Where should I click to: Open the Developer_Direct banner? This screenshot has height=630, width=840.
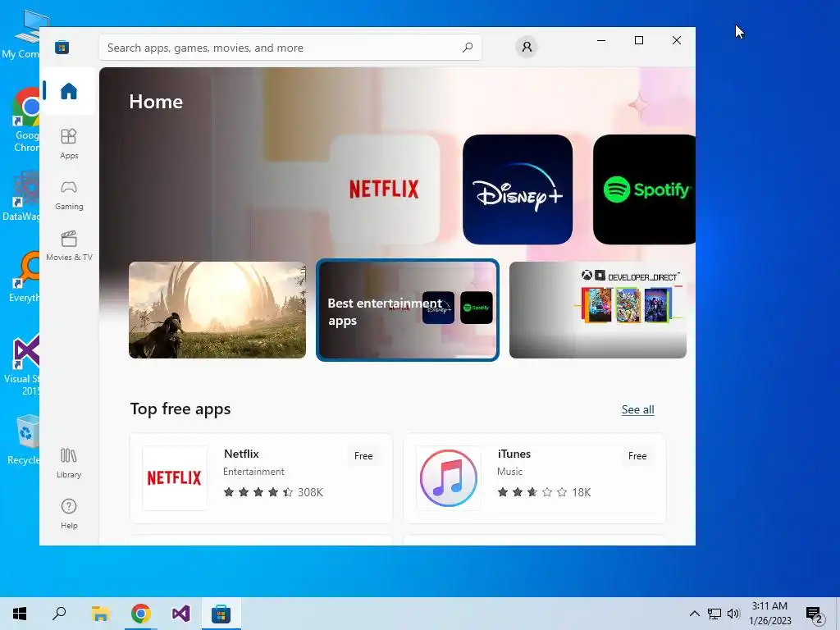tap(598, 309)
